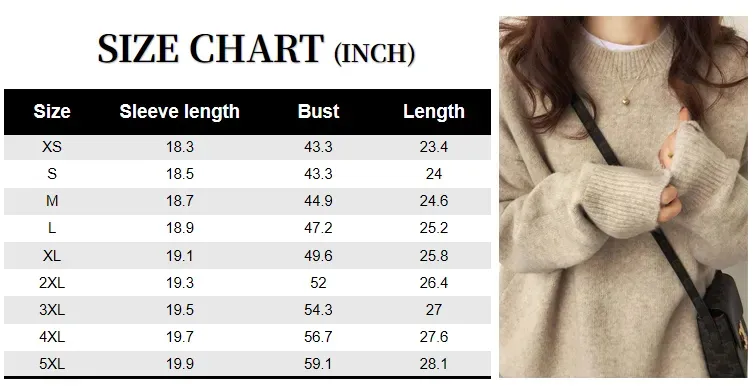Click the Bust column header
753x386 pixels.
click(x=318, y=111)
